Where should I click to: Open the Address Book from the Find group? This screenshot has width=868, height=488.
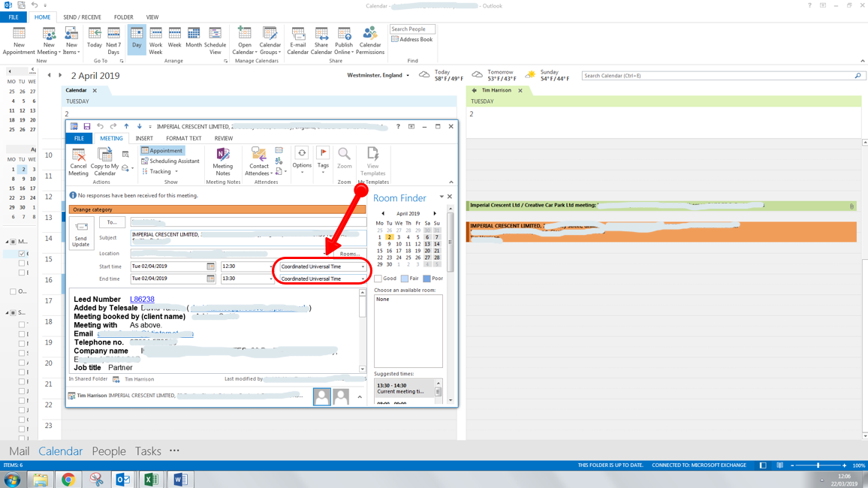tap(411, 38)
